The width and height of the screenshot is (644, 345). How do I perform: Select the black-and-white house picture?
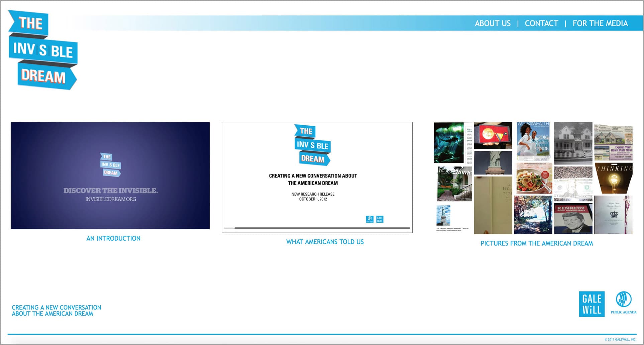coord(573,142)
